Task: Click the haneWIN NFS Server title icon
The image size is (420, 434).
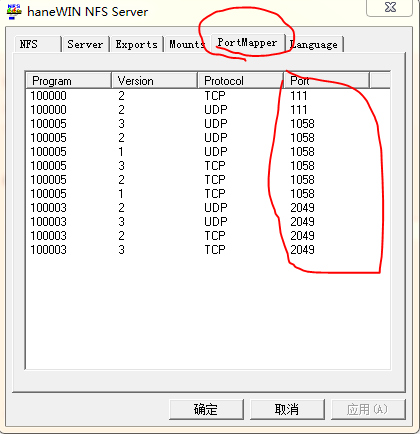Action: (13, 11)
